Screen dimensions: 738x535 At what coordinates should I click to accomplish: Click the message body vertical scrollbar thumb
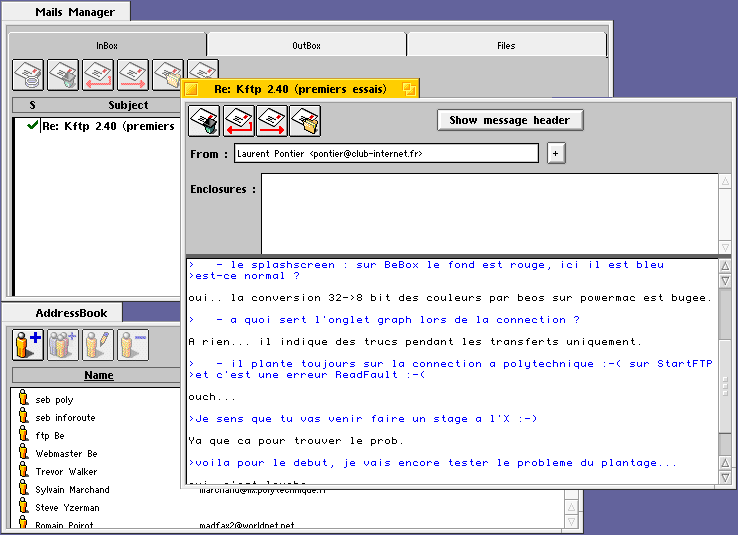point(725,386)
